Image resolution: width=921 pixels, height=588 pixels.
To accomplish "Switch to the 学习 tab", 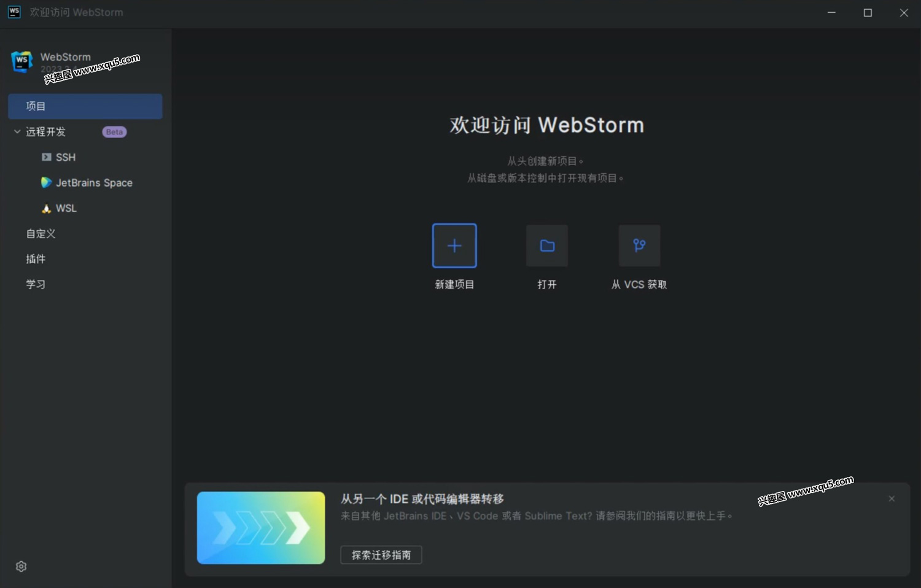I will pyautogui.click(x=36, y=284).
